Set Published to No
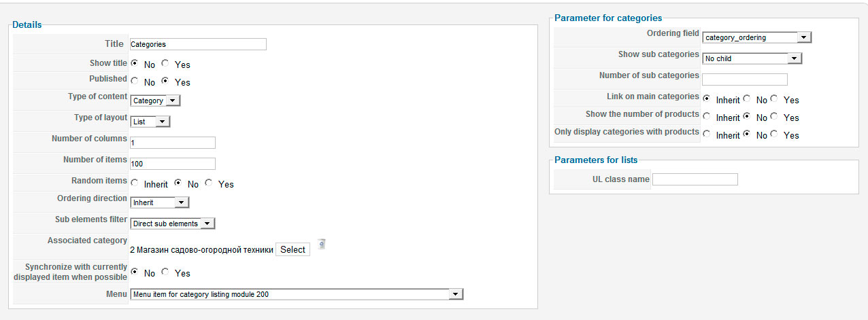Screen dimensions: 868x320 [135, 82]
